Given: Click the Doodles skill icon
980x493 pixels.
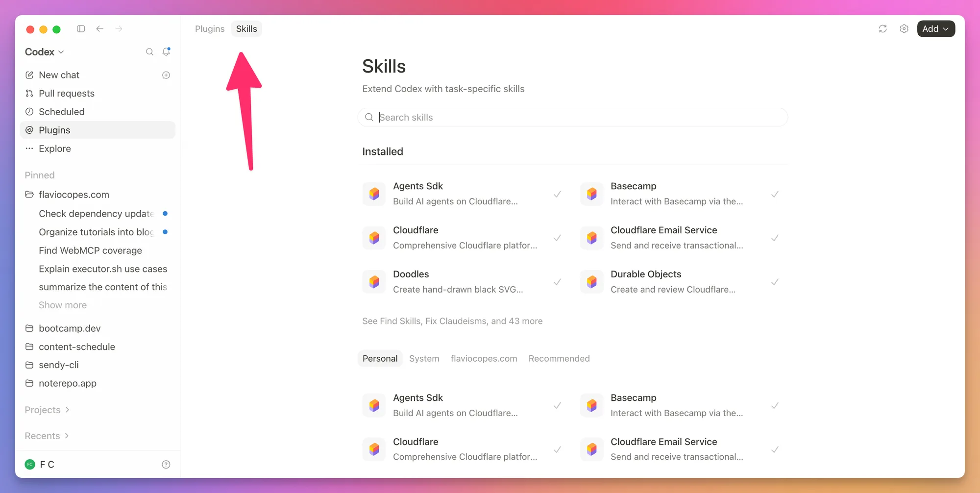Looking at the screenshot, I should click(x=374, y=282).
